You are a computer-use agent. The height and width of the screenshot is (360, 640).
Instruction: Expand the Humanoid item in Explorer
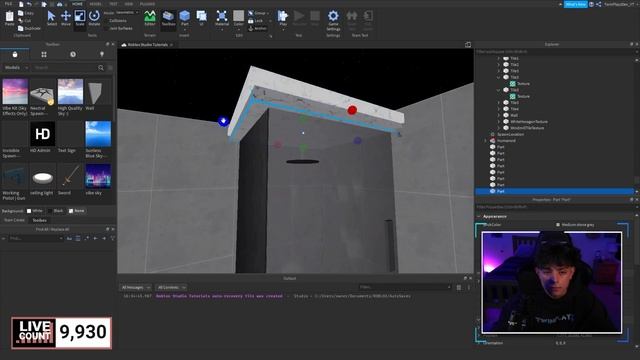tap(486, 141)
